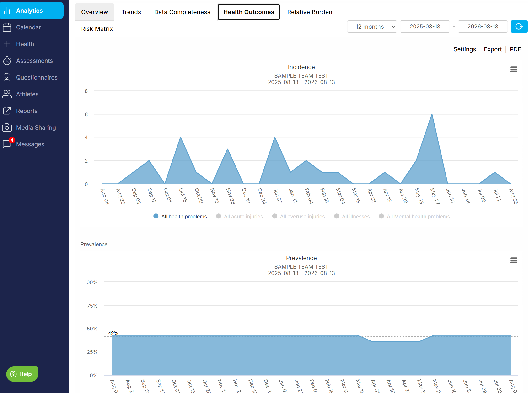Screen dimensions: 532x393
Task: Go to Questionnaires in sidebar menu
Action: point(37,77)
